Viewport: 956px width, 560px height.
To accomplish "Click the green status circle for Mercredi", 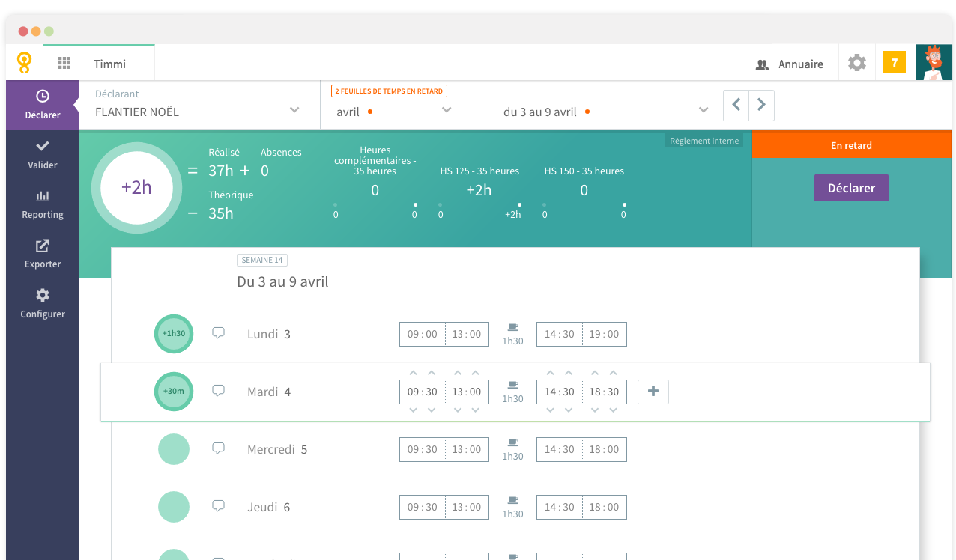I will (x=174, y=449).
